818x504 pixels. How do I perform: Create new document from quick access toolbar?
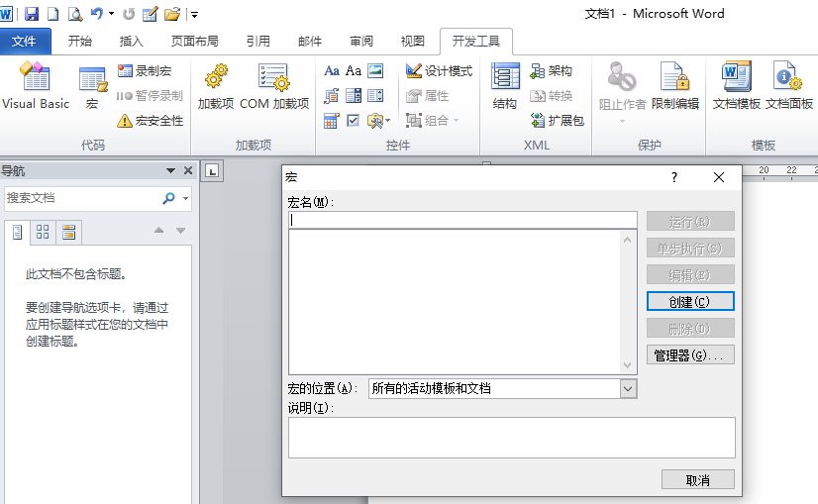[x=53, y=14]
